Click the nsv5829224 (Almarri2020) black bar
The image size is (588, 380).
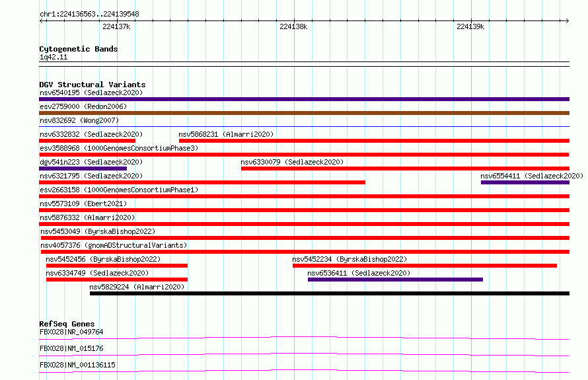point(330,293)
